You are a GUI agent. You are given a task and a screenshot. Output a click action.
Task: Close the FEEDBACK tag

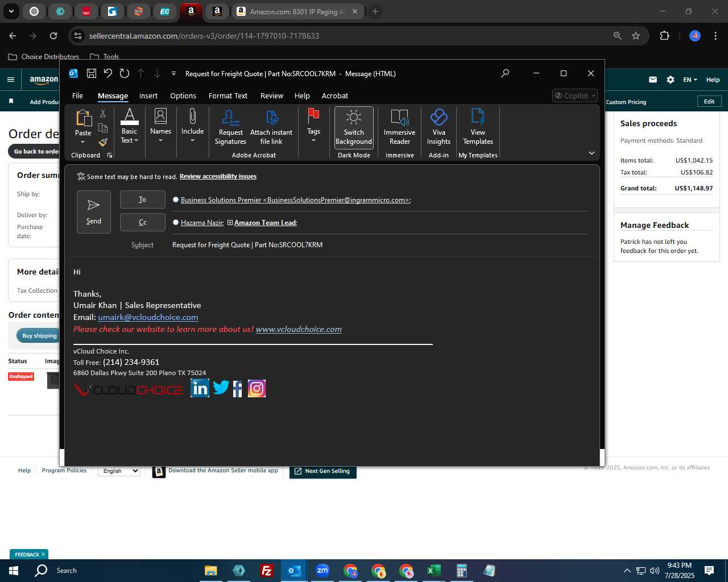(x=43, y=554)
